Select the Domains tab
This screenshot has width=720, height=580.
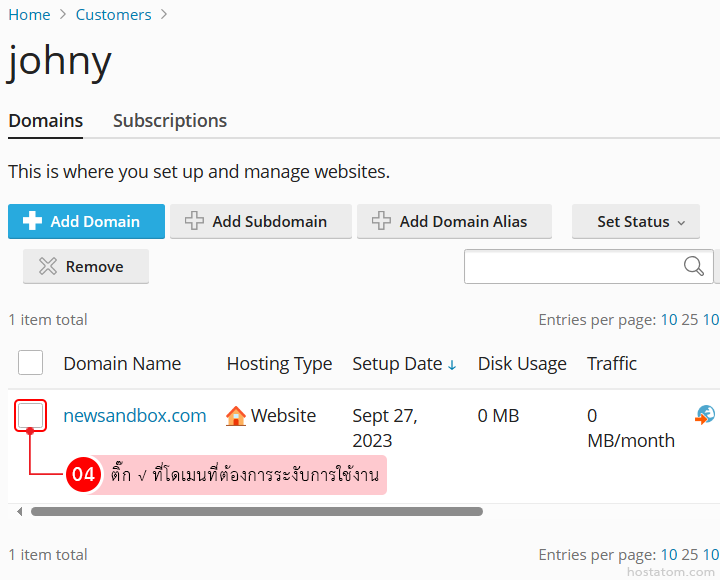45,121
